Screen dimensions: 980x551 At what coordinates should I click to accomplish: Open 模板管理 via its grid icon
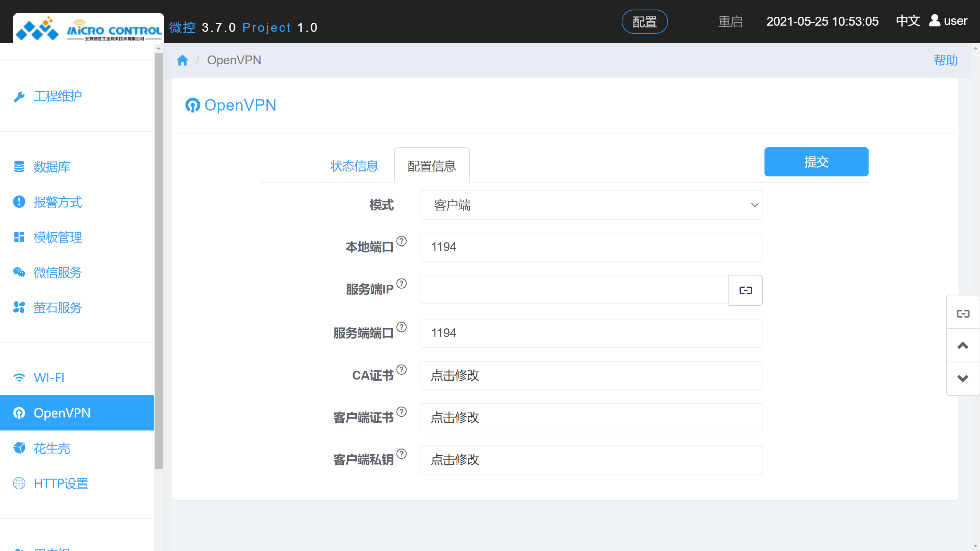click(x=19, y=237)
